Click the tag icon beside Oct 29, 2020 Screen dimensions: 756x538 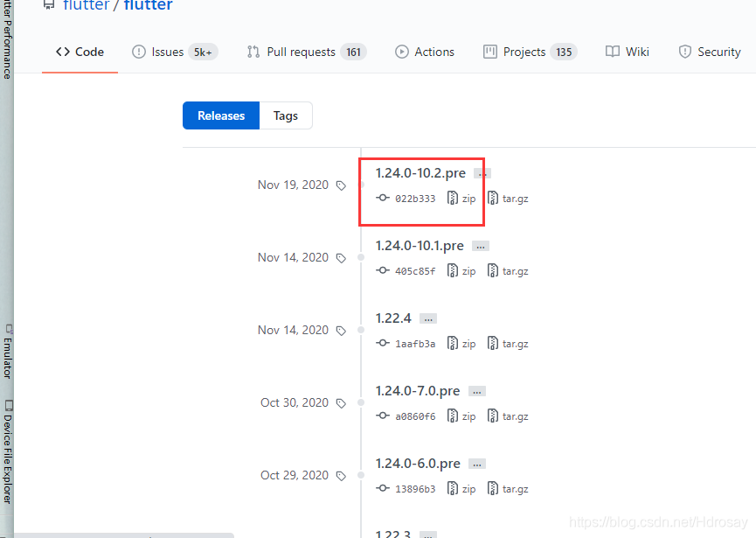341,476
